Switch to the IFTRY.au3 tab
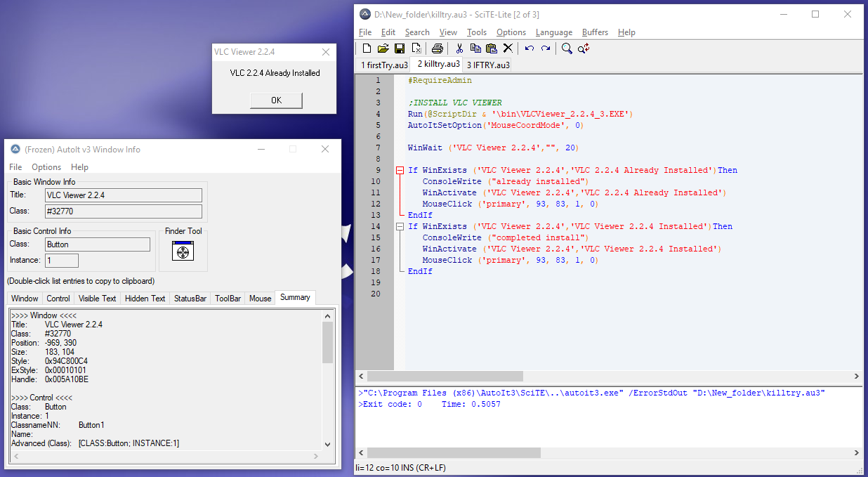 pyautogui.click(x=487, y=65)
